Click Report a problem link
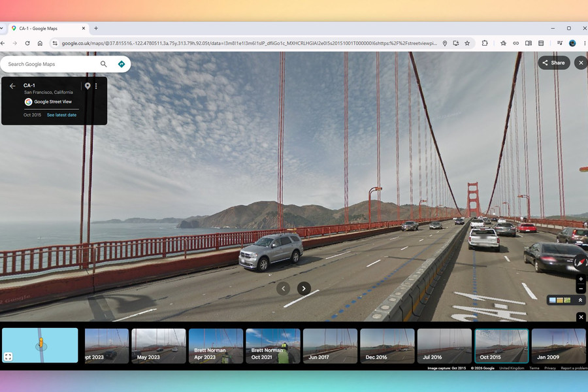The height and width of the screenshot is (392, 588). click(574, 368)
